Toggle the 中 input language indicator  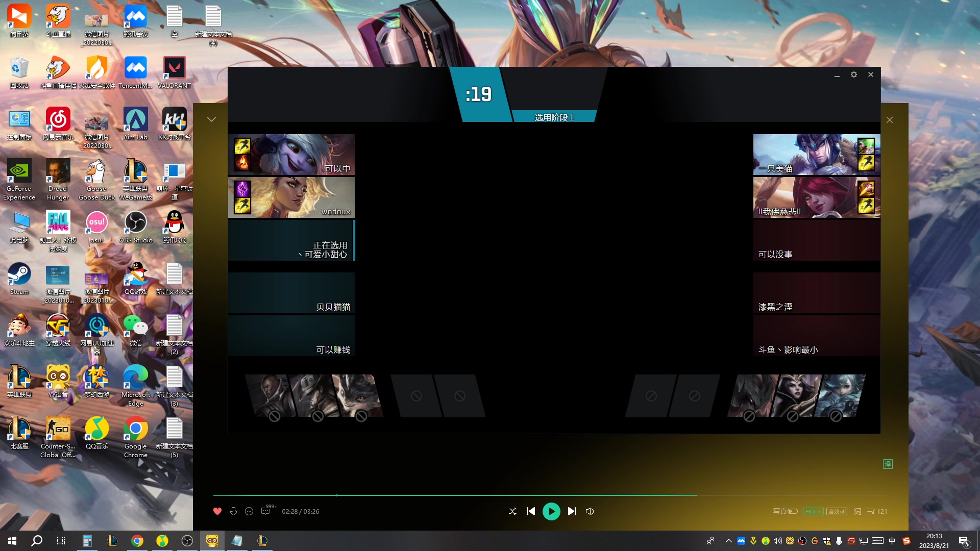click(x=892, y=541)
